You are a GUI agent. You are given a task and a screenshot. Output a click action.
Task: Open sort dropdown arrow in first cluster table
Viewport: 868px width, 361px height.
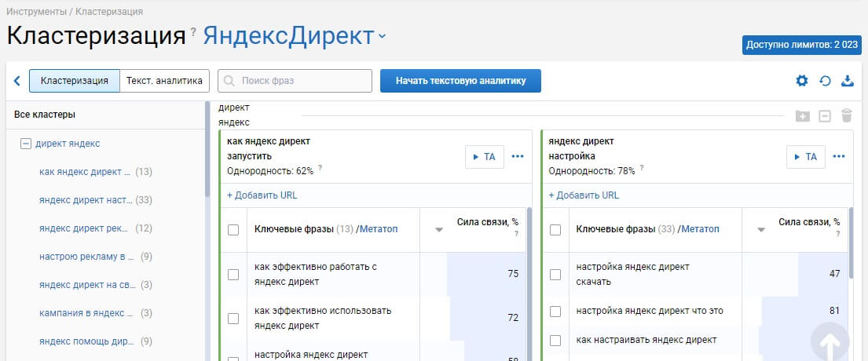point(438,230)
